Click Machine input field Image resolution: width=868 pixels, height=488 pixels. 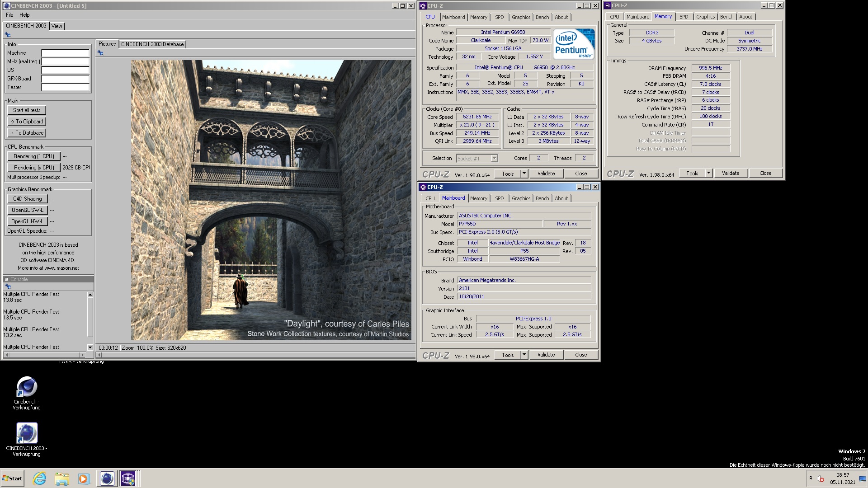[66, 53]
